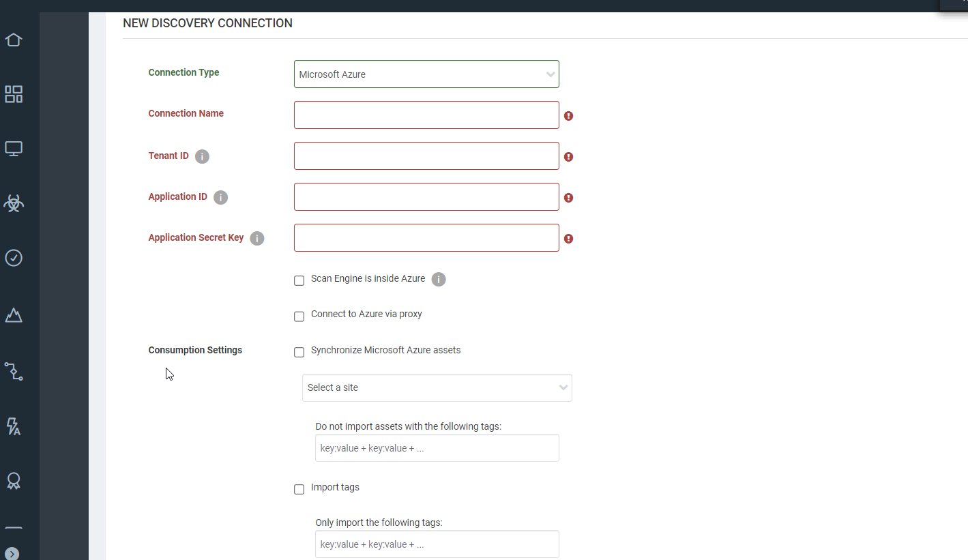Viewport: 968px width, 560px height.
Task: Go to Home via sidebar house icon
Action: pos(14,40)
